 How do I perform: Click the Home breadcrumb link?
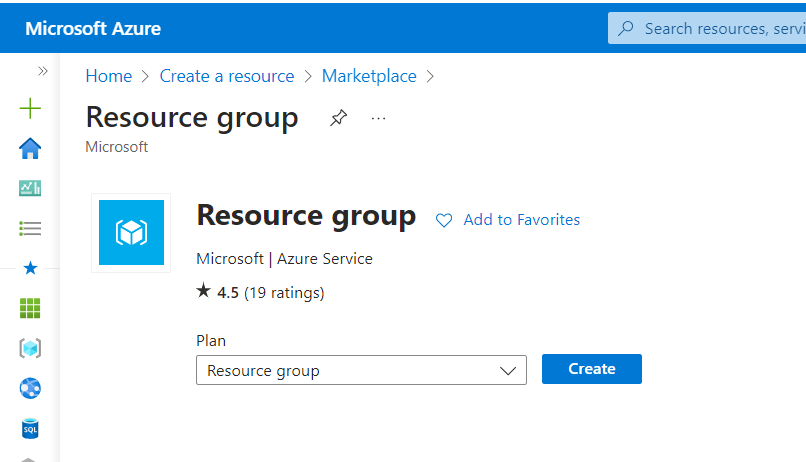(108, 76)
